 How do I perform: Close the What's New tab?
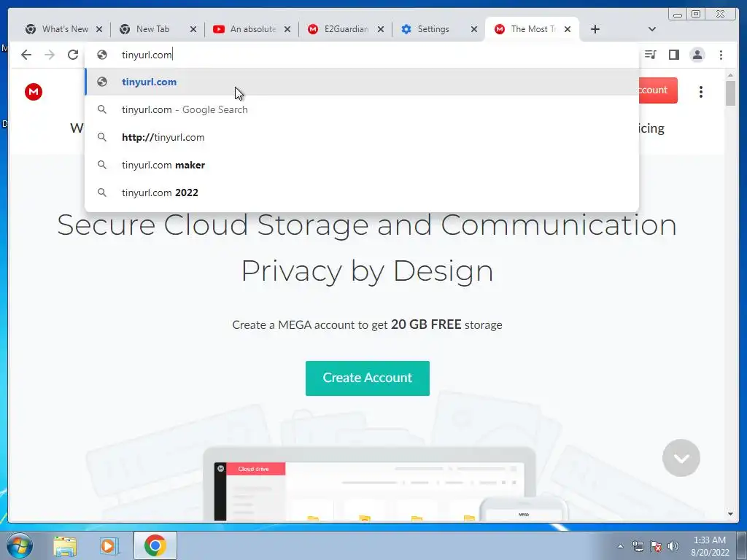[99, 29]
